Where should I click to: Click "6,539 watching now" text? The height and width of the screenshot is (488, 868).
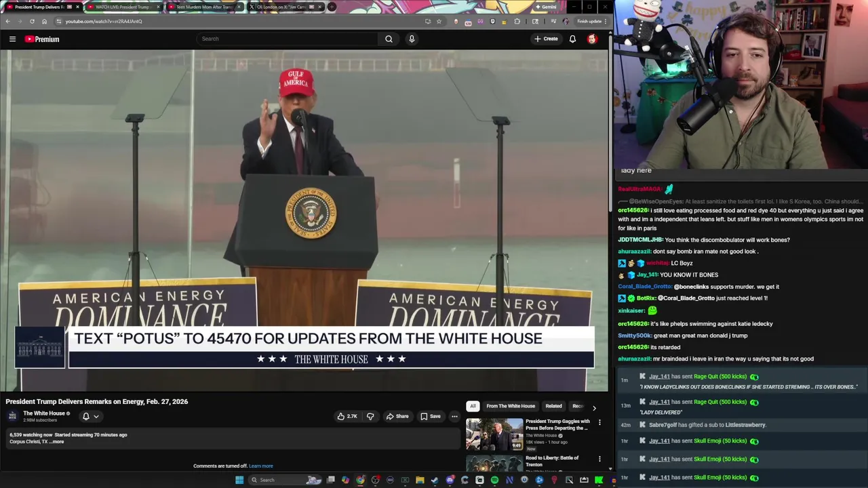point(31,435)
